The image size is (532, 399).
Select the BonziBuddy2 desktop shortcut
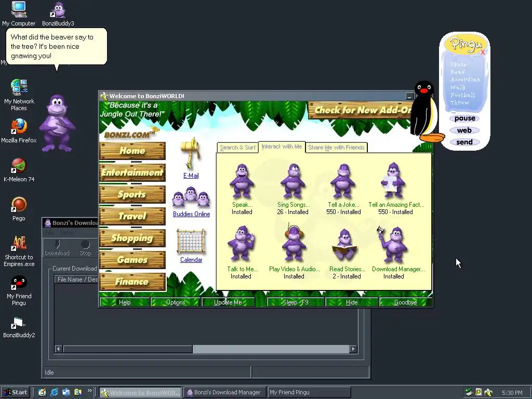(19, 327)
